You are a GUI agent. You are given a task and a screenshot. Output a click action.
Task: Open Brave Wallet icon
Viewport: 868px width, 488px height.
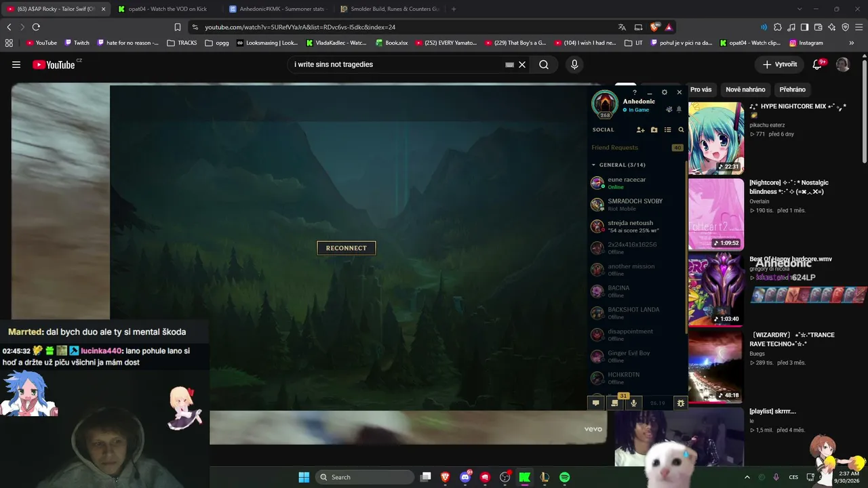818,27
